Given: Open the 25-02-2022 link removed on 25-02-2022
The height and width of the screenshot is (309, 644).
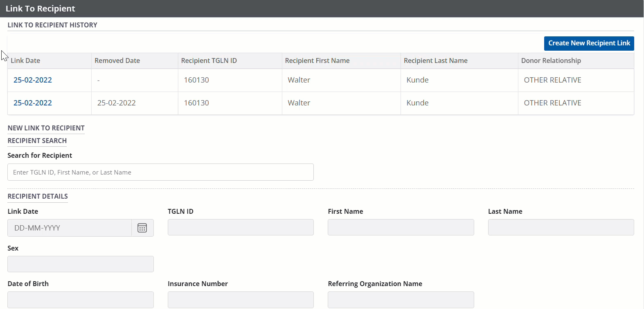Looking at the screenshot, I should click(33, 103).
